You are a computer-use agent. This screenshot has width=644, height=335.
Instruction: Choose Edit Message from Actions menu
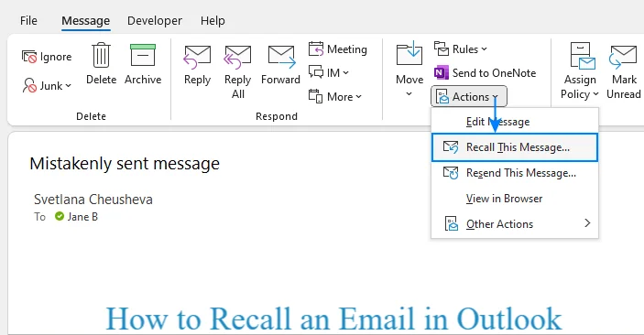515,122
